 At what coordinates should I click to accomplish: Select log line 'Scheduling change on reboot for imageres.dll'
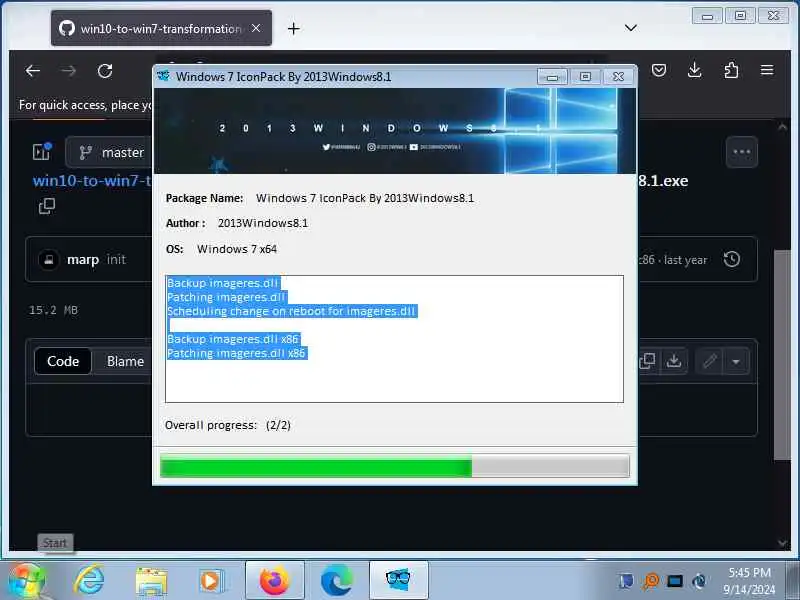tap(292, 311)
